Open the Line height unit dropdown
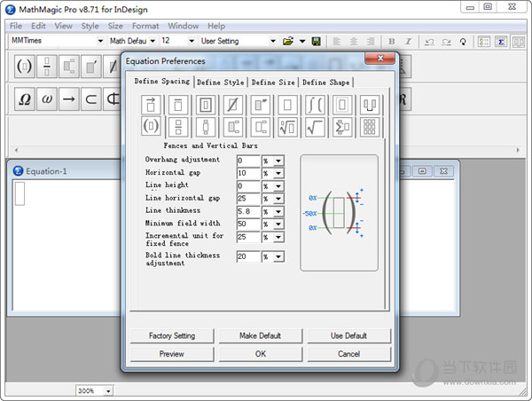532x401 pixels. [x=278, y=186]
